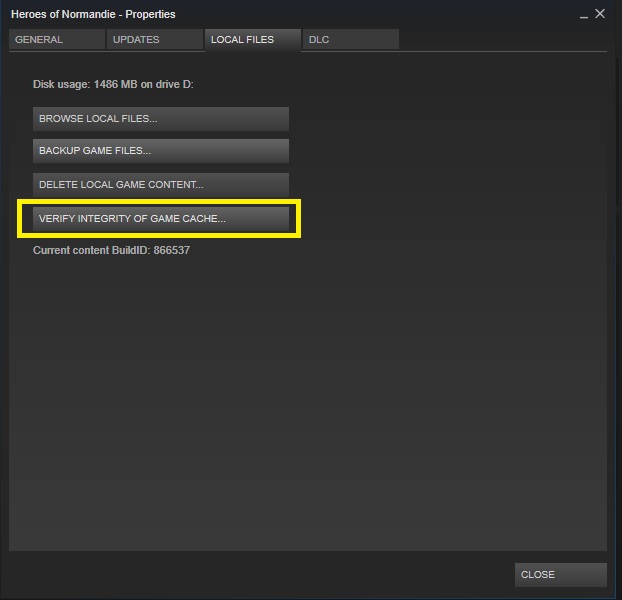Click empty tab strip right of DLC

point(500,40)
